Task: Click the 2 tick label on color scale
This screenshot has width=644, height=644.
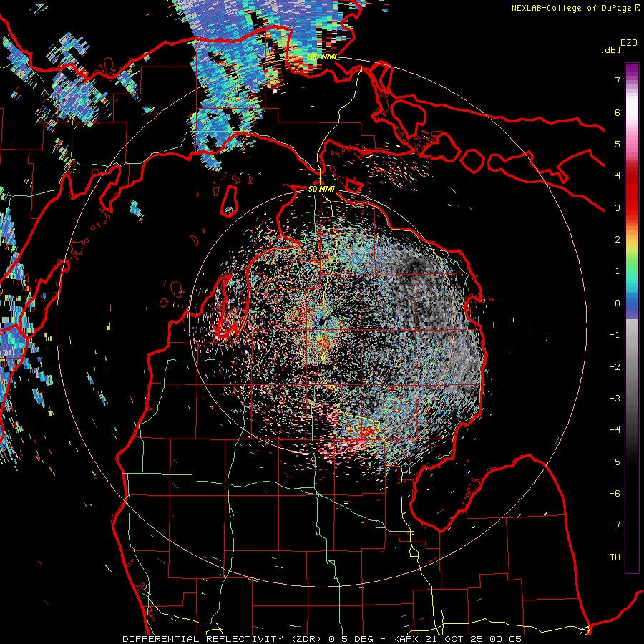Action: click(618, 240)
